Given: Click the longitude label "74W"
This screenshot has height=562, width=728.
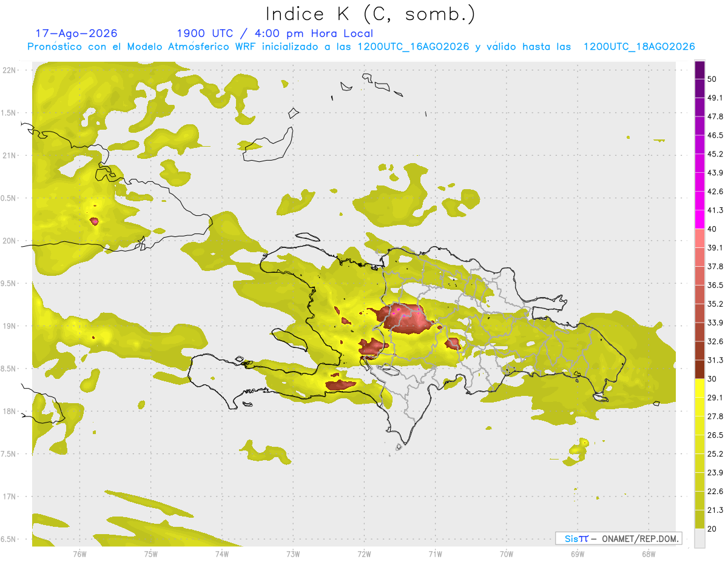Looking at the screenshot, I should (x=221, y=554).
